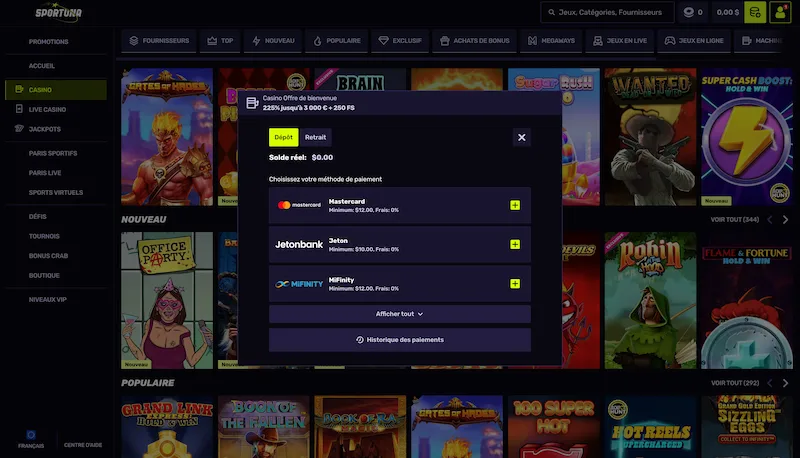The height and width of the screenshot is (458, 800).
Task: Open the deposit wallet icon in header
Action: (x=755, y=12)
